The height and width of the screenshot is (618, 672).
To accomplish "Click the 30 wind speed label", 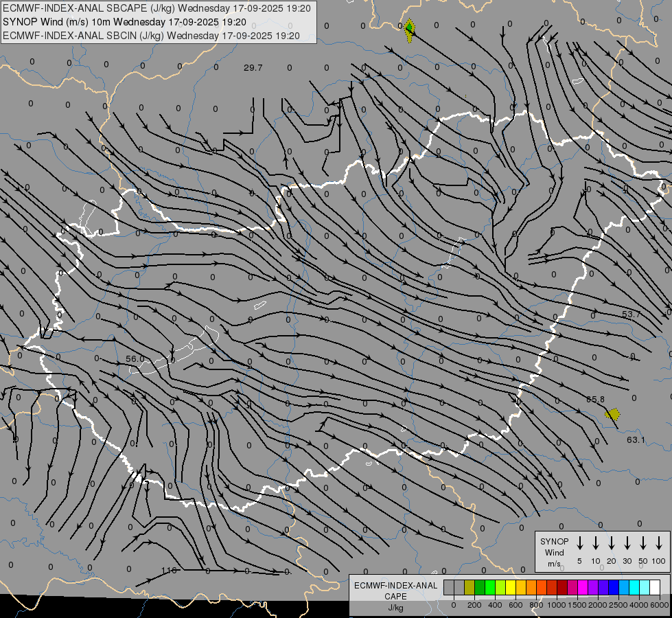I will point(627,561).
